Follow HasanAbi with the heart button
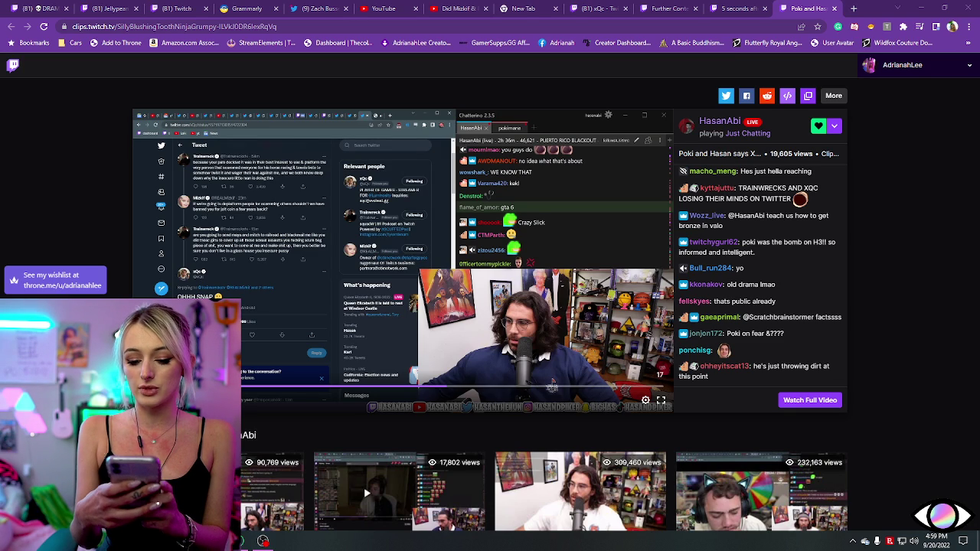 tap(818, 126)
